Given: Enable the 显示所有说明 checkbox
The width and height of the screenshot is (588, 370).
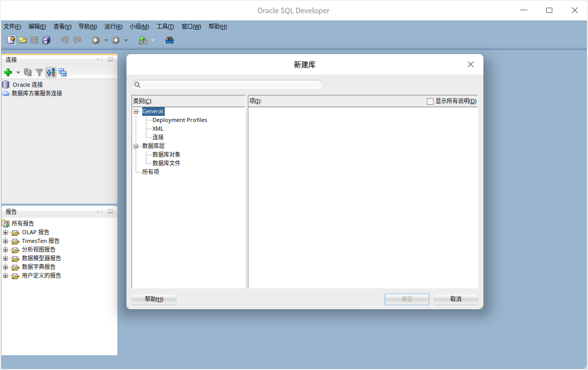Looking at the screenshot, I should (x=430, y=102).
